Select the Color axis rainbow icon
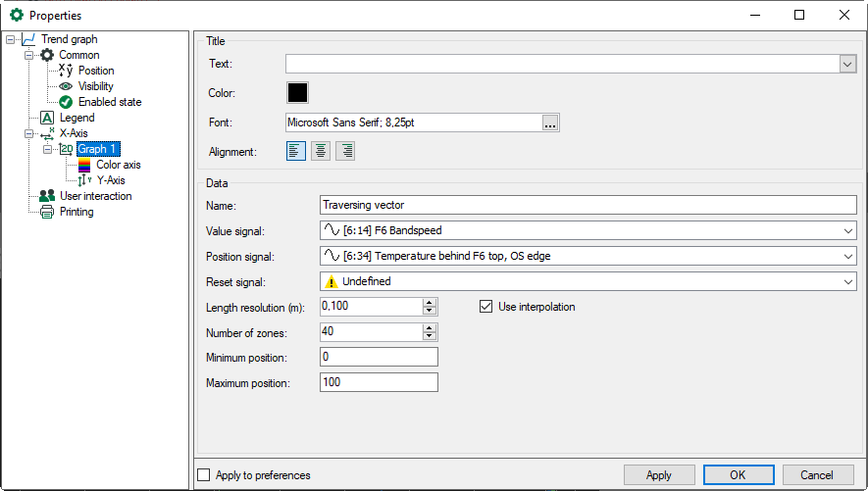This screenshot has width=868, height=491. tap(83, 165)
